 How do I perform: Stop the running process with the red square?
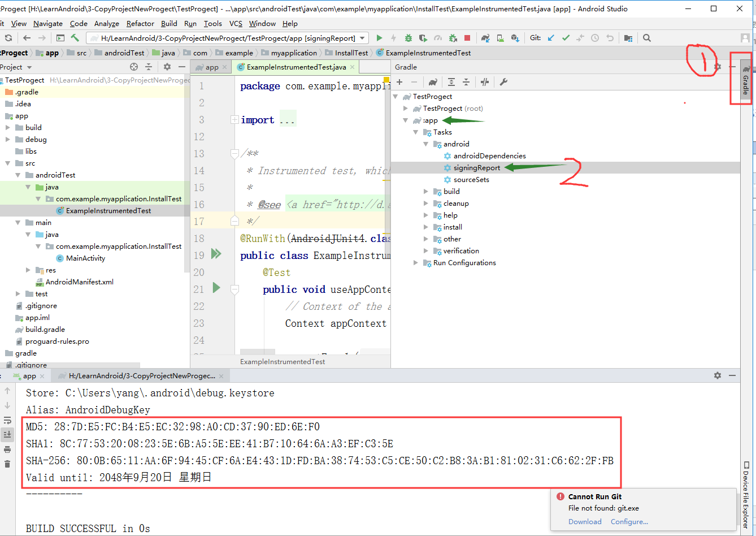tap(467, 38)
